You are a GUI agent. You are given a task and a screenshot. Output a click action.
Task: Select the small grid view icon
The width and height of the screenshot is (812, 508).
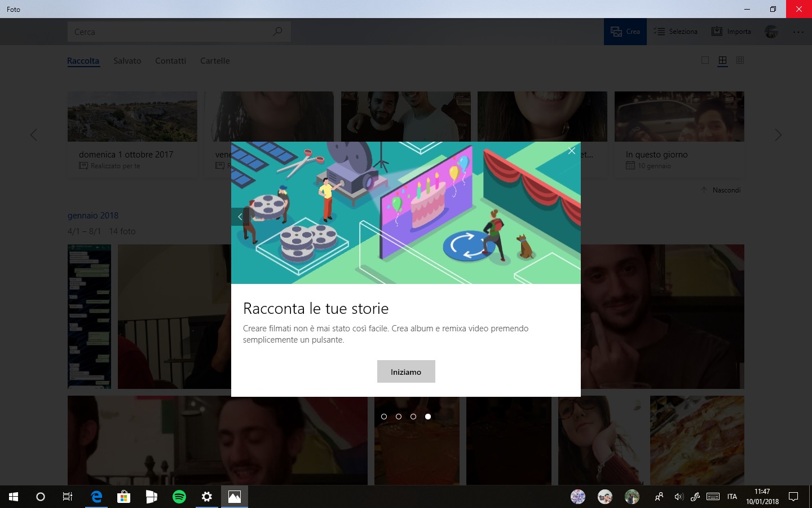tap(740, 60)
